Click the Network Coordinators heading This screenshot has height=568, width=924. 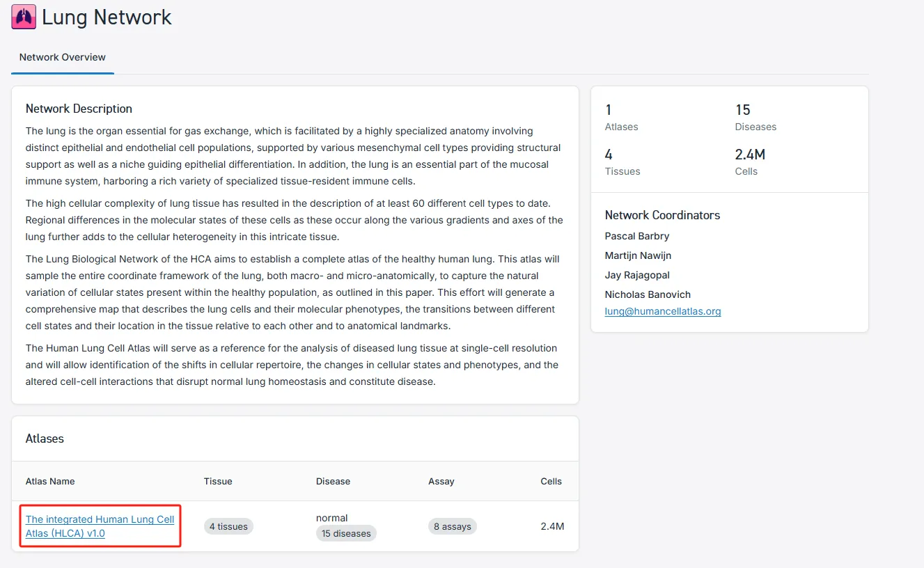pyautogui.click(x=662, y=215)
